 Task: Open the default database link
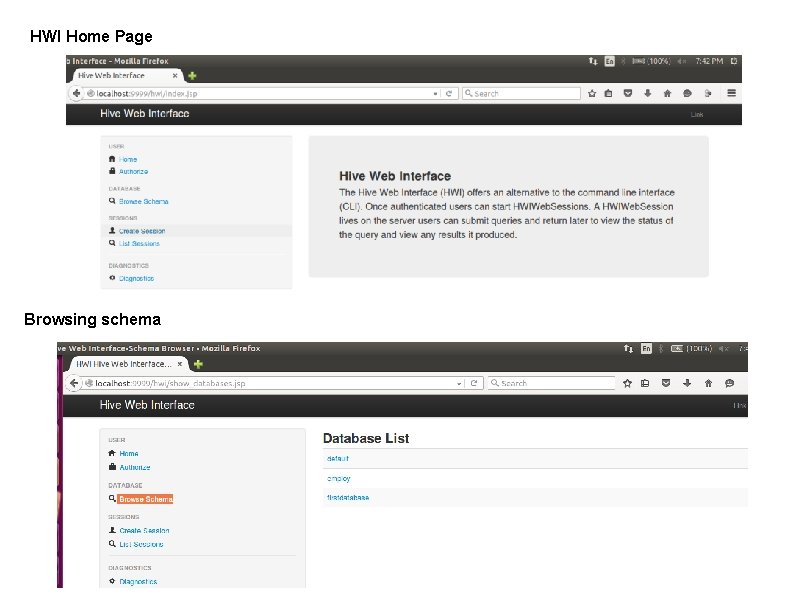[338, 458]
